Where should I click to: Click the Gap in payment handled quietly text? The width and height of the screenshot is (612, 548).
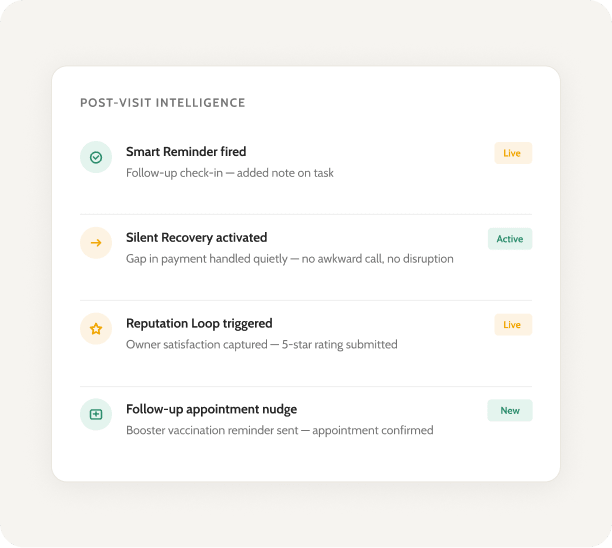coord(290,259)
